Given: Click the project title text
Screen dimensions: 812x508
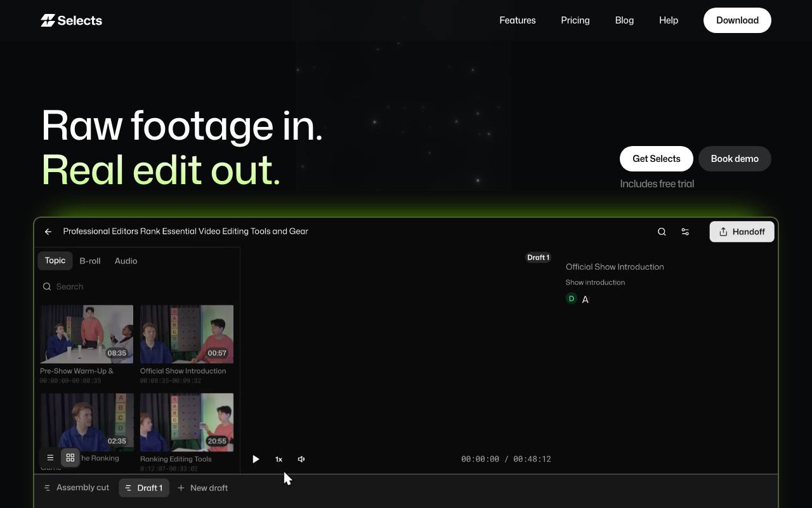Looking at the screenshot, I should (x=186, y=231).
